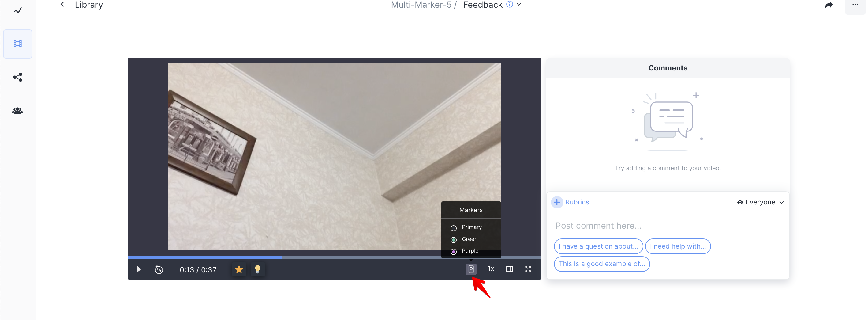The height and width of the screenshot is (320, 868).
Task: Open the analytics trend icon in the sidebar
Action: pos(17,10)
